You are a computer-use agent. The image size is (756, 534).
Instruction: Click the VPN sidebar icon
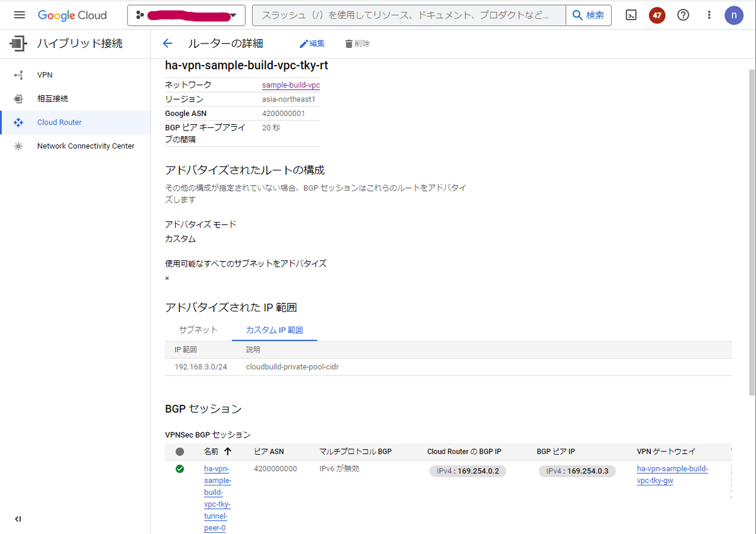pyautogui.click(x=18, y=75)
